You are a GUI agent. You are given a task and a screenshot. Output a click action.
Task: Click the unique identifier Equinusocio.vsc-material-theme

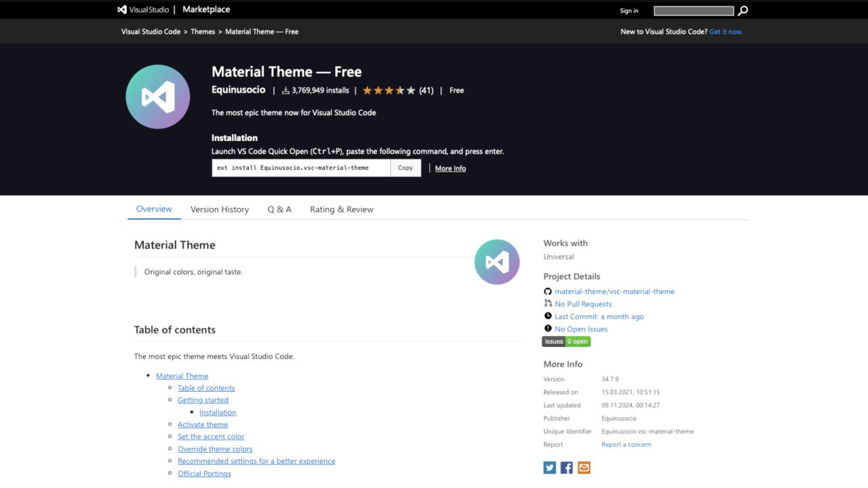coord(648,432)
